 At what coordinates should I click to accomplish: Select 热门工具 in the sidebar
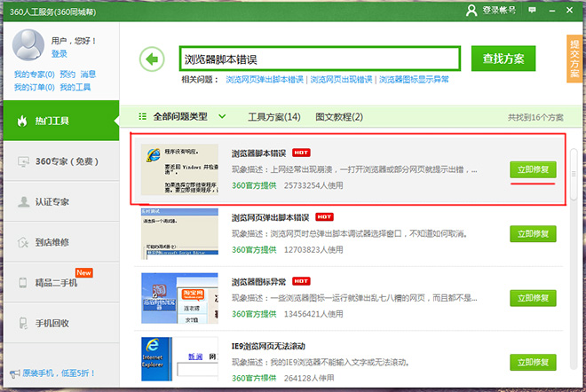point(61,121)
